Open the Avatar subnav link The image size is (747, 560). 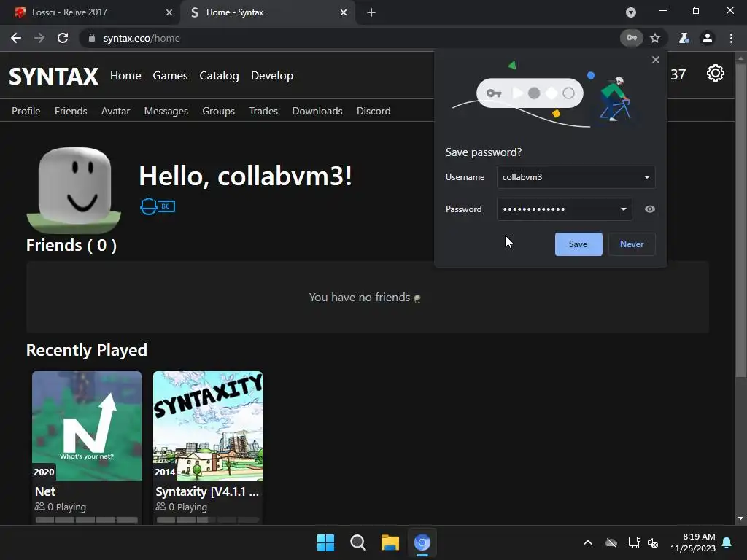tap(116, 111)
